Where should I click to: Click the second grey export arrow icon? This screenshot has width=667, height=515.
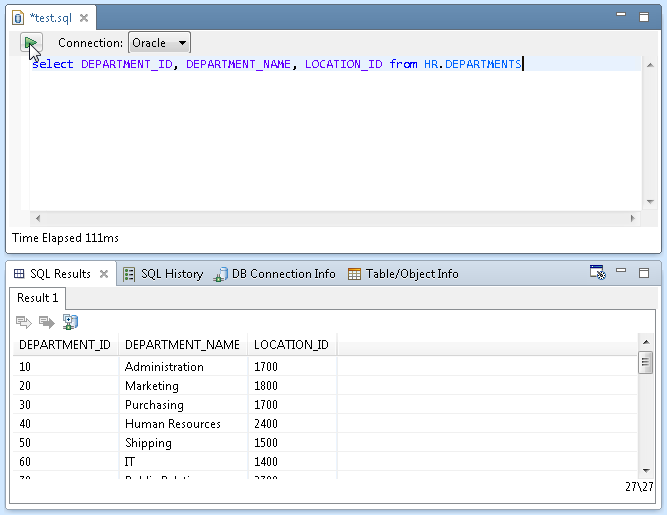tap(46, 322)
